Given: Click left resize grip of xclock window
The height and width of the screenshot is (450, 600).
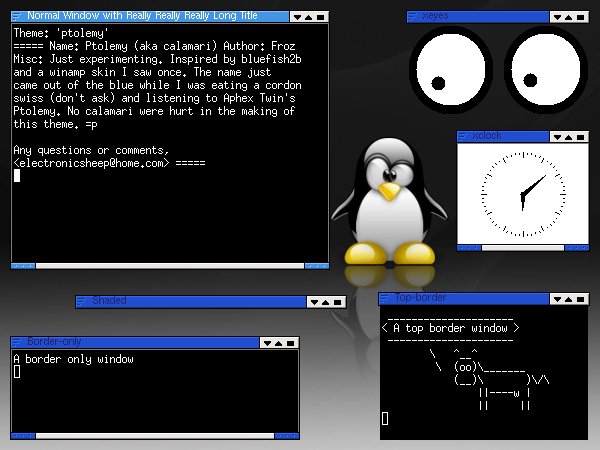Looking at the screenshot, I should (469, 248).
